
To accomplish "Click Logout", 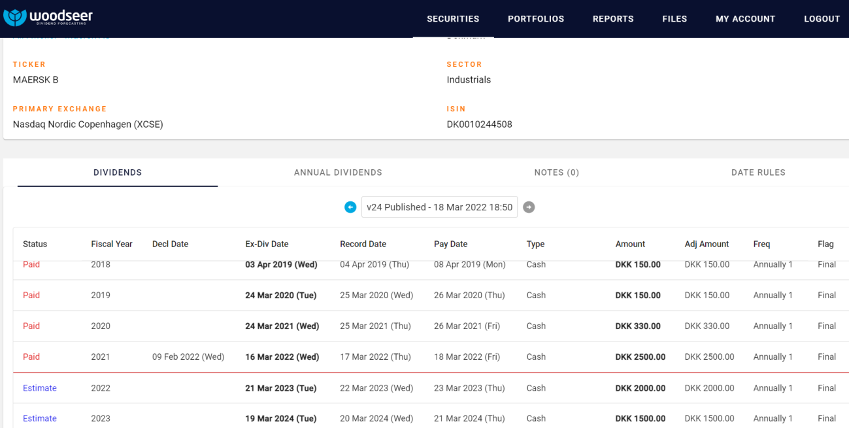I will [x=822, y=19].
